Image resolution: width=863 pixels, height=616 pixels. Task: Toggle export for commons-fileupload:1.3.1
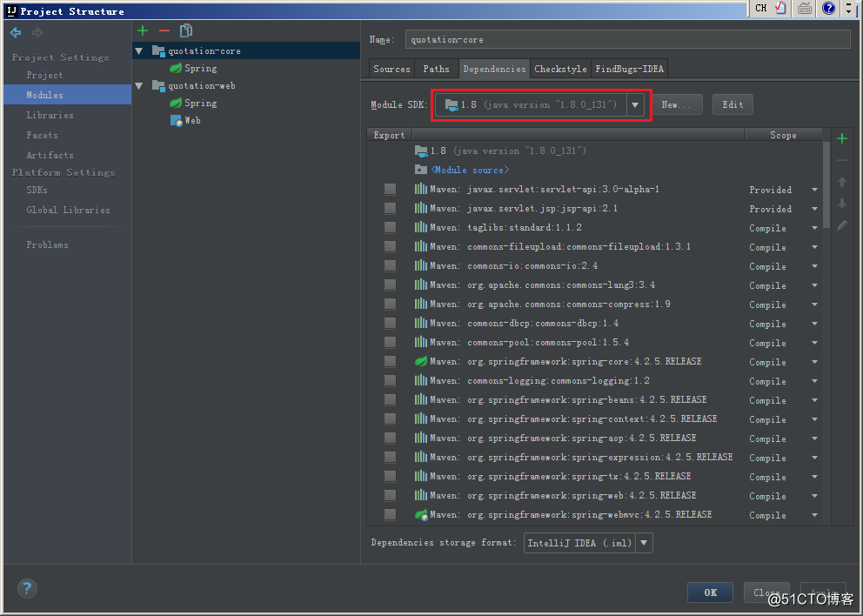pos(391,246)
